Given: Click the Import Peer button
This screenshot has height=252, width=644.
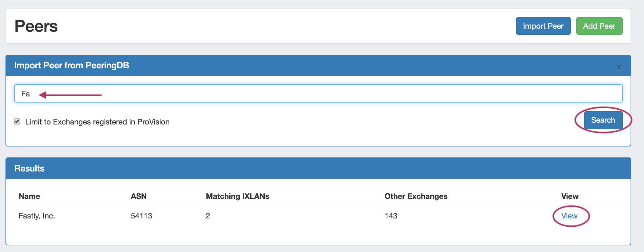Looking at the screenshot, I should point(543,26).
